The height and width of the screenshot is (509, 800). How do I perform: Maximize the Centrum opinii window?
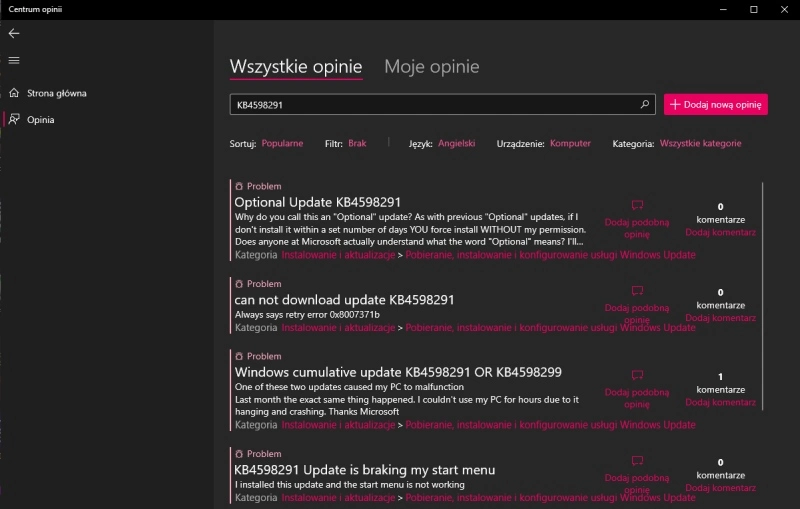coord(754,10)
